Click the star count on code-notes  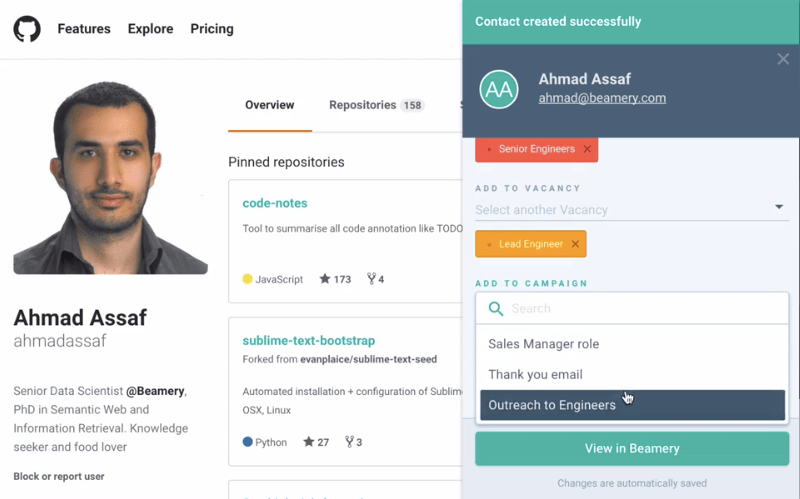335,279
